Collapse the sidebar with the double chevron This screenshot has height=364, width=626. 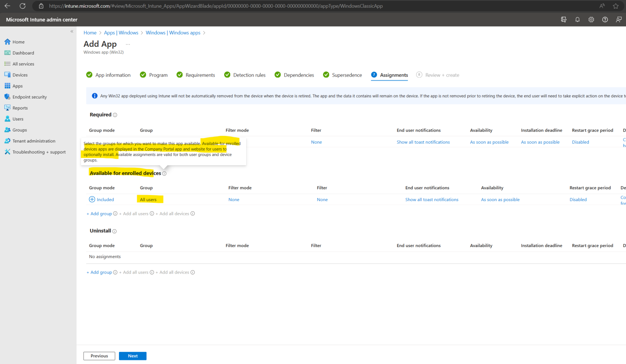point(72,31)
